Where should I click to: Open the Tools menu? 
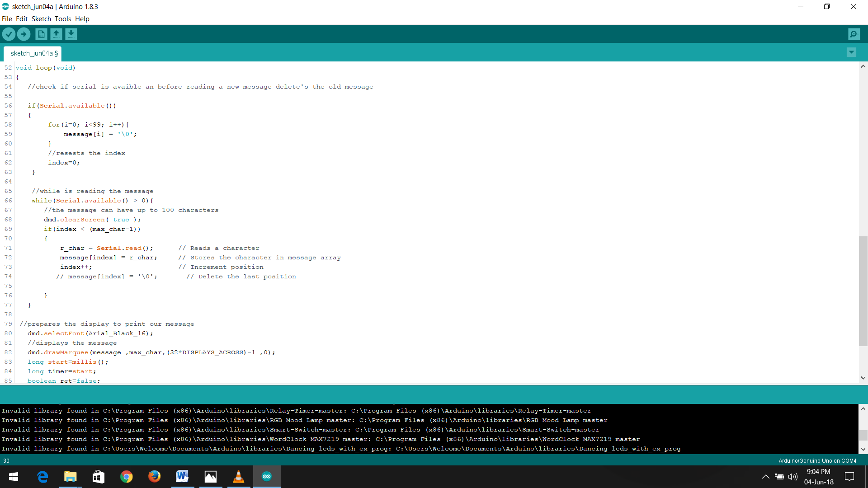[x=63, y=19]
